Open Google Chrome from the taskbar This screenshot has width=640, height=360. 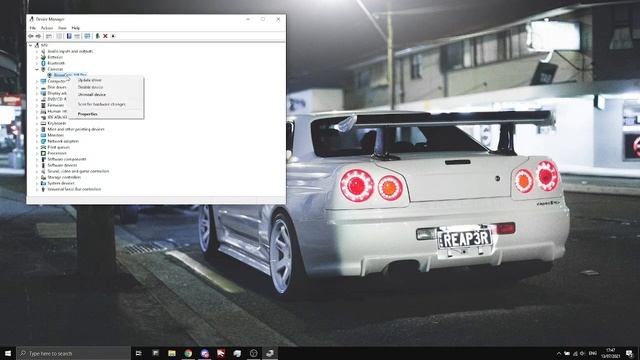(188, 353)
